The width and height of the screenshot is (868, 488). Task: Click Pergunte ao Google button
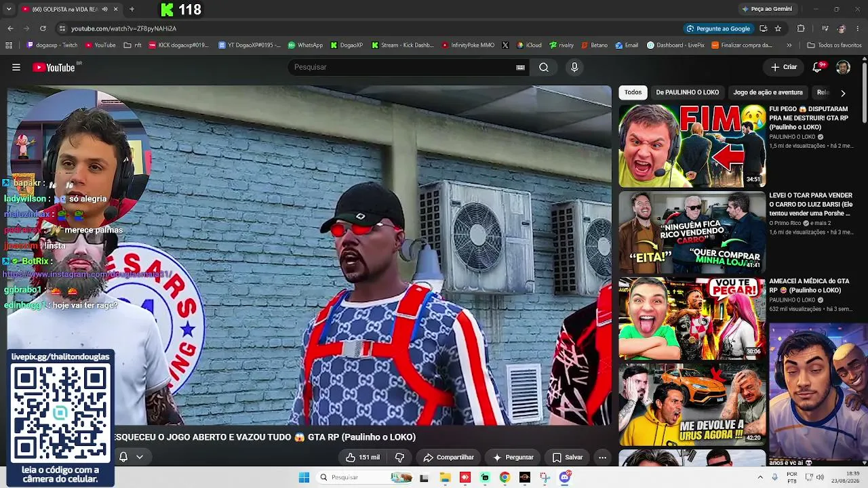718,28
